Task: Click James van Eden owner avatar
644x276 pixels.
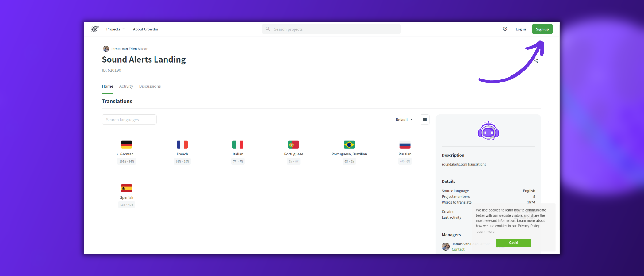Action: [106, 49]
